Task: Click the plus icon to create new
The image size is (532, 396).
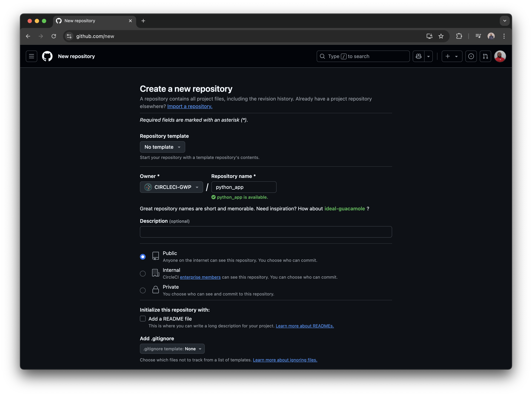Action: 448,56
